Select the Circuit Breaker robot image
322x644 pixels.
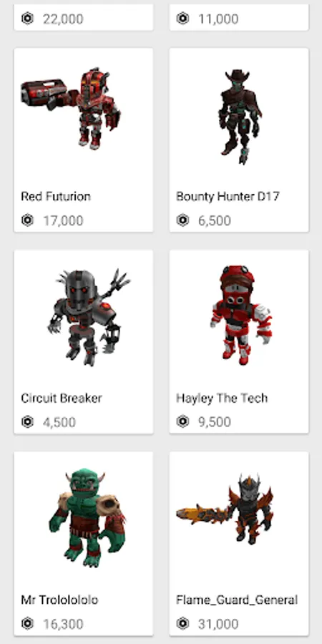(x=89, y=317)
